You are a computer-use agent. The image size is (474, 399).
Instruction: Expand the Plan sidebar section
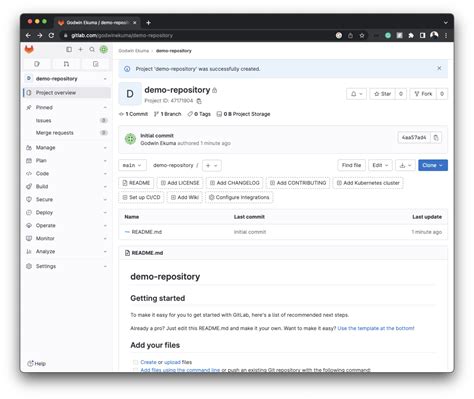[x=67, y=160]
